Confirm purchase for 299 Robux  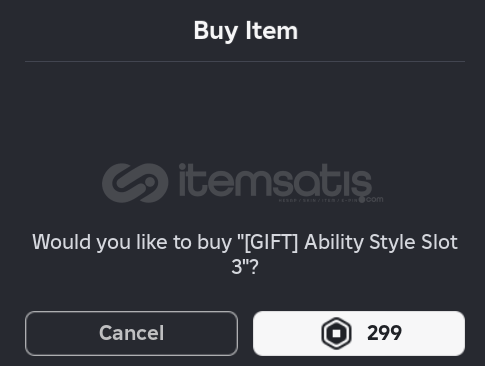(x=359, y=333)
